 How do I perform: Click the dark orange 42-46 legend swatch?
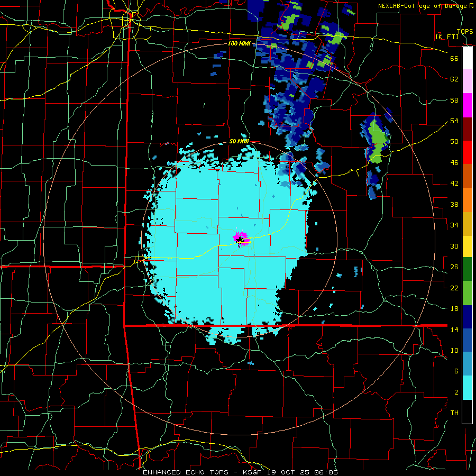click(x=467, y=176)
